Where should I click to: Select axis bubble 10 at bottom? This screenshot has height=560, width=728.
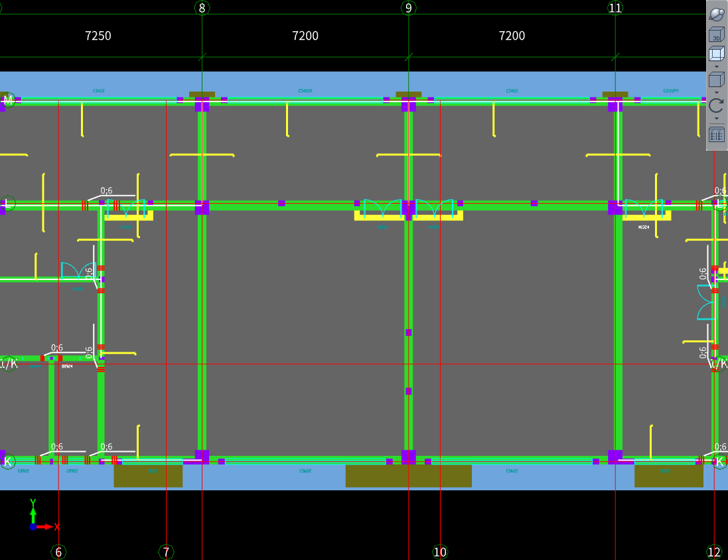click(x=440, y=552)
